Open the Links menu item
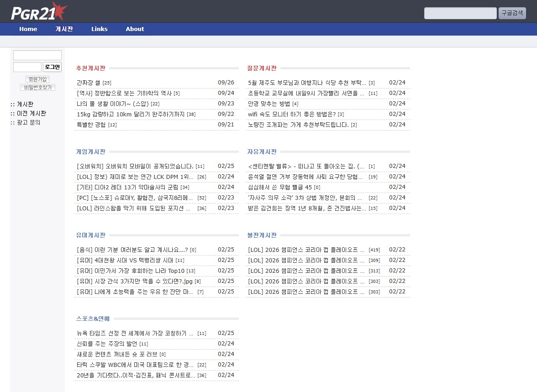The image size is (537, 392). point(100,29)
